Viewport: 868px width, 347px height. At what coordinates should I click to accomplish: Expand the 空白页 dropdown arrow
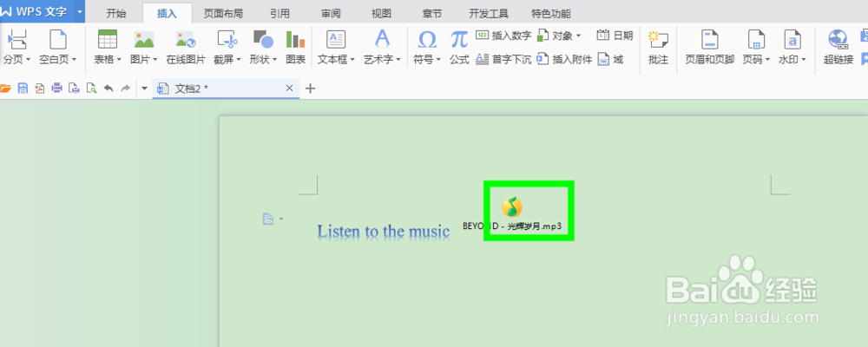point(74,59)
